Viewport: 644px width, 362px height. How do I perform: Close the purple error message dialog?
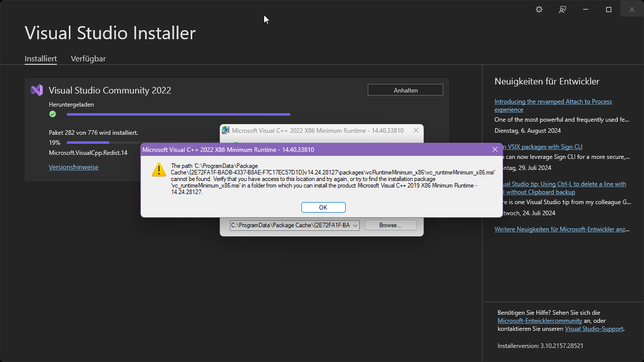tap(495, 150)
